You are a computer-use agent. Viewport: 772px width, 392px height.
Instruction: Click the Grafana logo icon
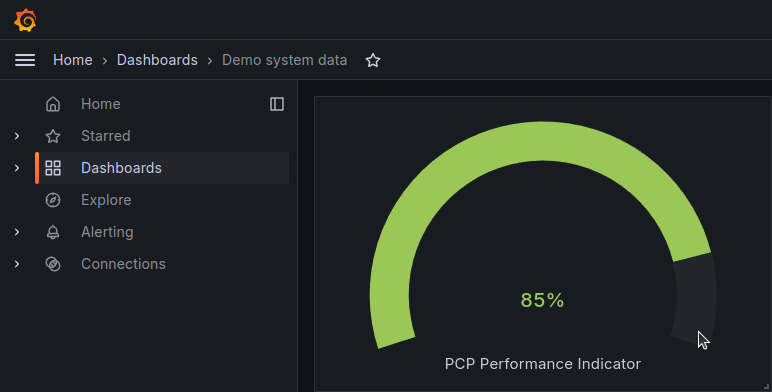25,20
